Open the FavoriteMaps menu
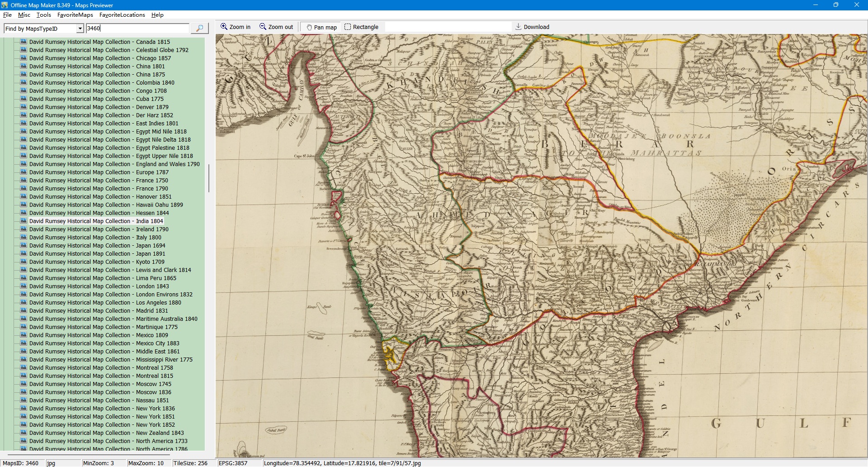868x467 pixels. 75,15
